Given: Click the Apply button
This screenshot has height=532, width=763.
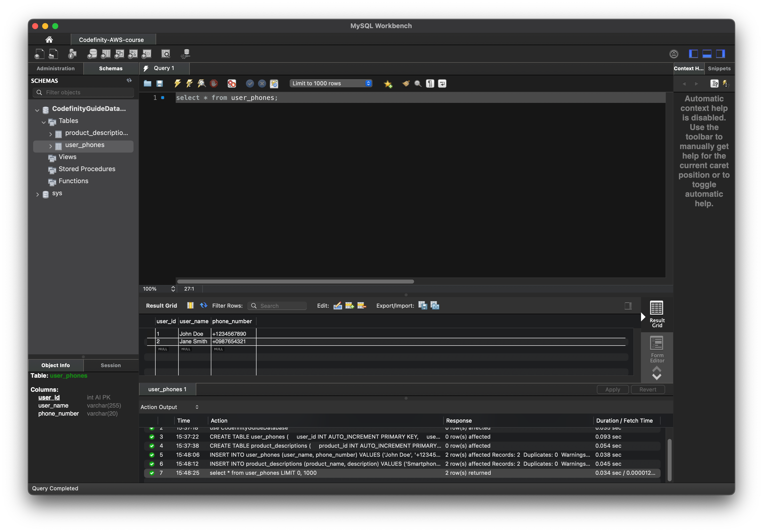Looking at the screenshot, I should (612, 389).
